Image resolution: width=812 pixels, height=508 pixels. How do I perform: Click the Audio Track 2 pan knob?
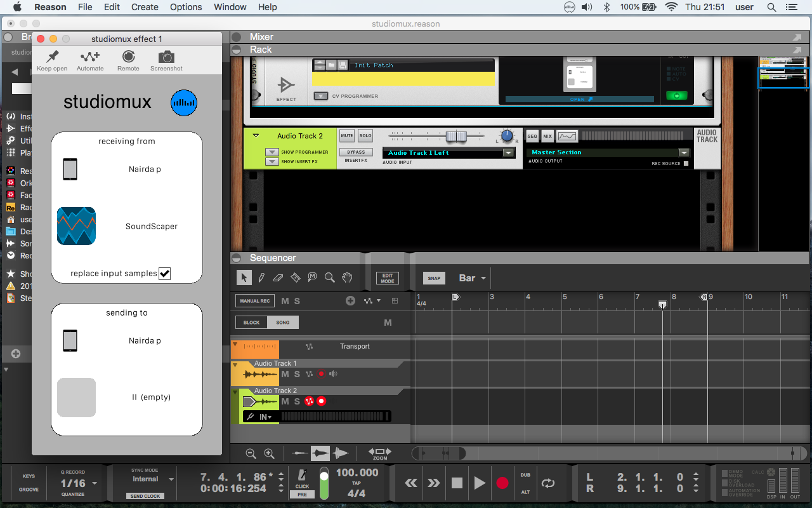[x=506, y=136]
